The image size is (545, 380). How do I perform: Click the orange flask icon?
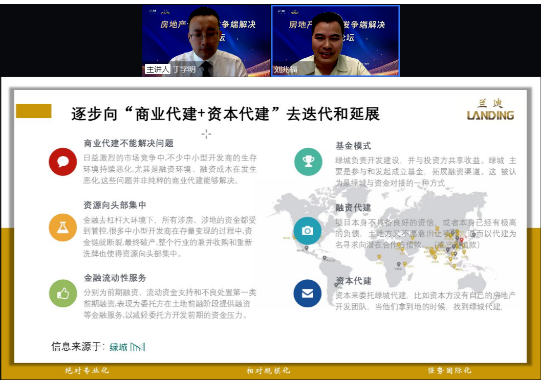63,227
